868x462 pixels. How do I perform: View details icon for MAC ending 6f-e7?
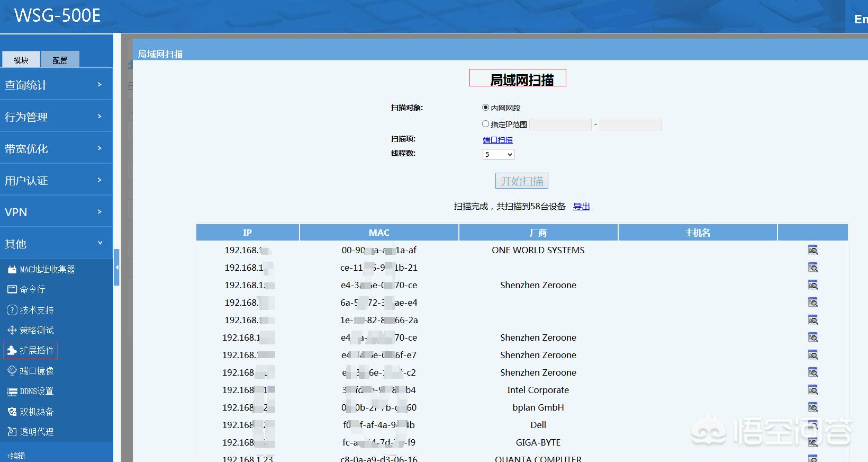[x=813, y=355]
